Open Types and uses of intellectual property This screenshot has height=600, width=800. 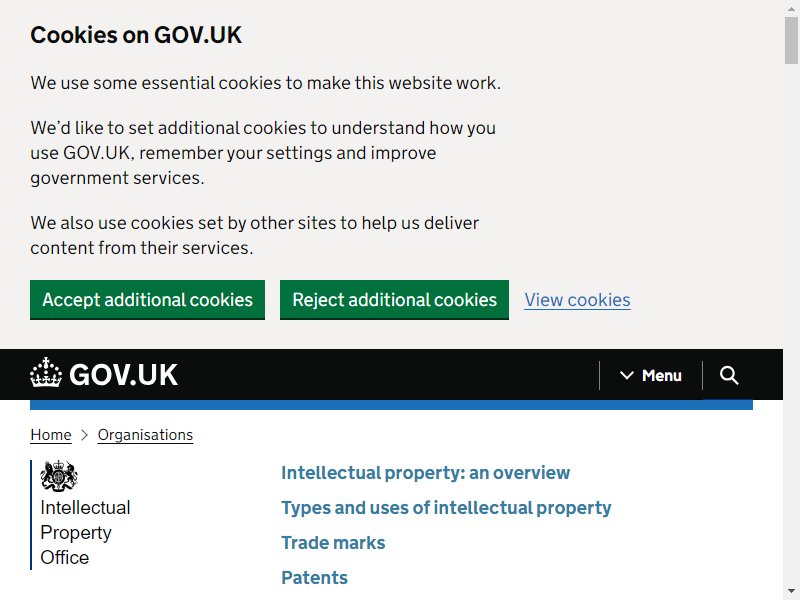[x=446, y=508]
